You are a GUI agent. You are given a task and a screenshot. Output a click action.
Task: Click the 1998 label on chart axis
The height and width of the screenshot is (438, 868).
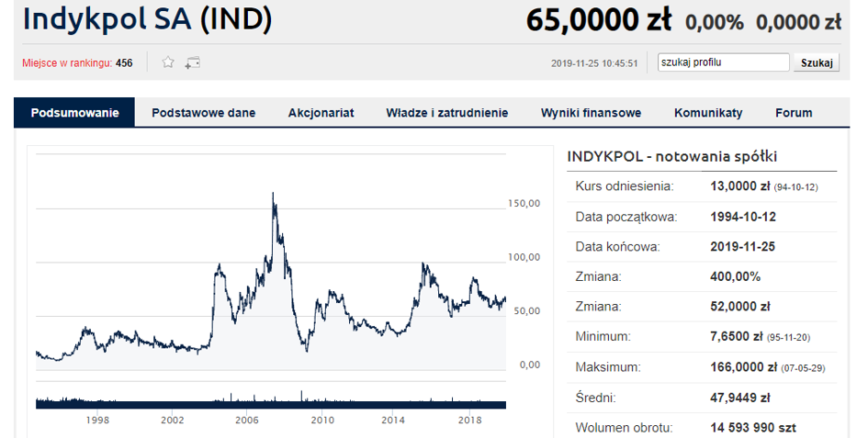97,421
